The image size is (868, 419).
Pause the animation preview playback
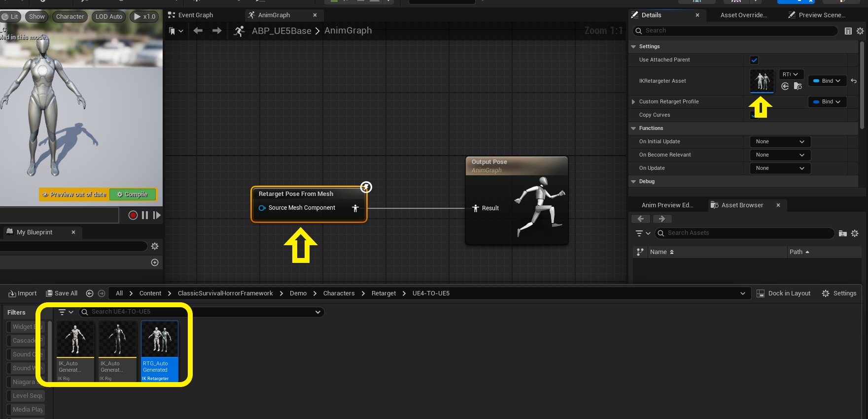click(x=145, y=215)
